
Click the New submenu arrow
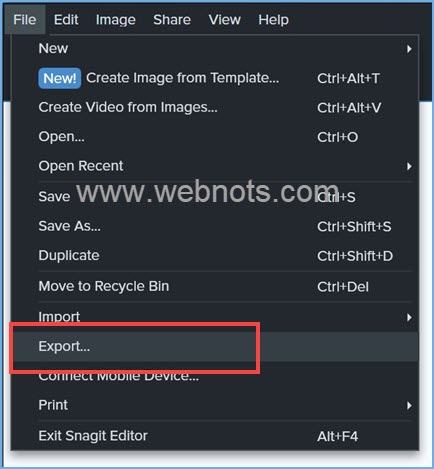pos(409,49)
